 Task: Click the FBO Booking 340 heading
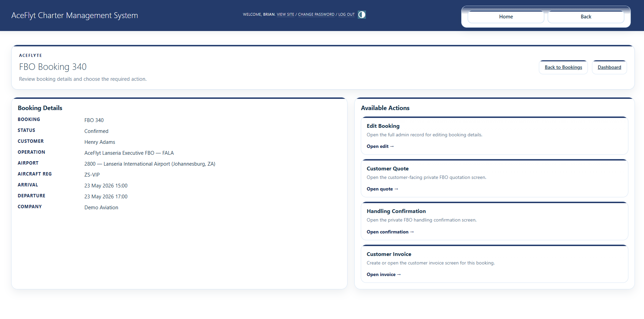[53, 67]
